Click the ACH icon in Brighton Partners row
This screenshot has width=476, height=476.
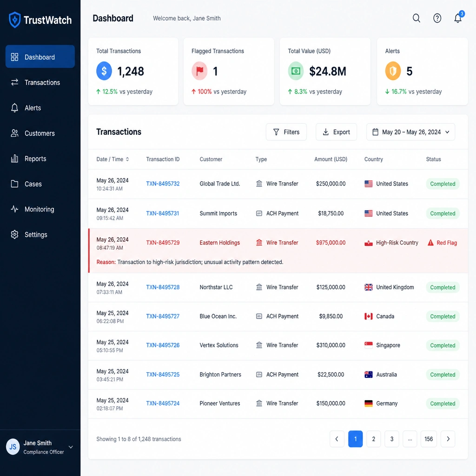point(259,375)
